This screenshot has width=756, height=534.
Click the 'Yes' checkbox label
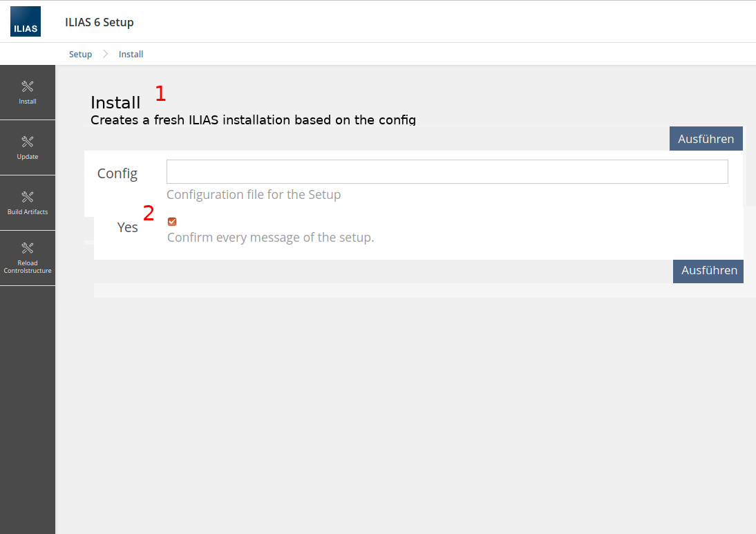(128, 227)
